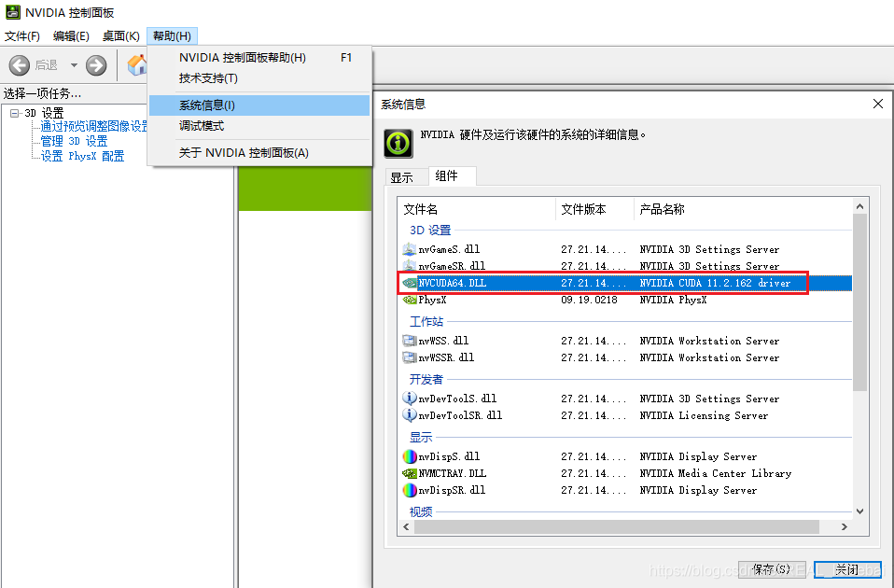The image size is (894, 588).
Task: Select nvWSS.dll Workstation Server product name
Action: [709, 341]
